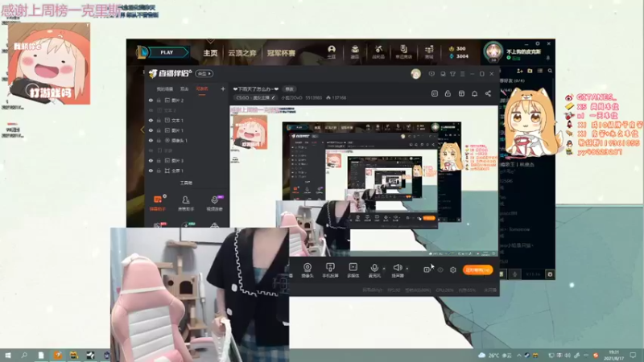Click the League notification bell icon
The image size is (644, 362).
(548, 58)
